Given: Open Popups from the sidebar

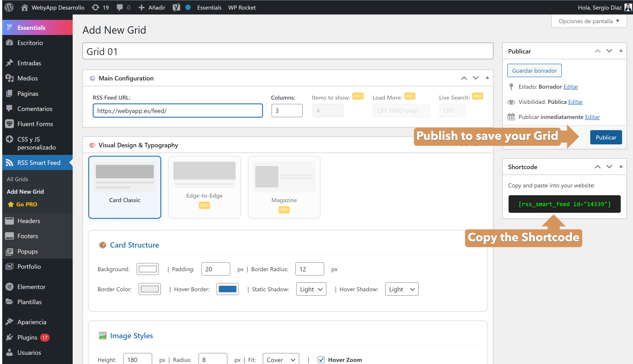Looking at the screenshot, I should [28, 251].
